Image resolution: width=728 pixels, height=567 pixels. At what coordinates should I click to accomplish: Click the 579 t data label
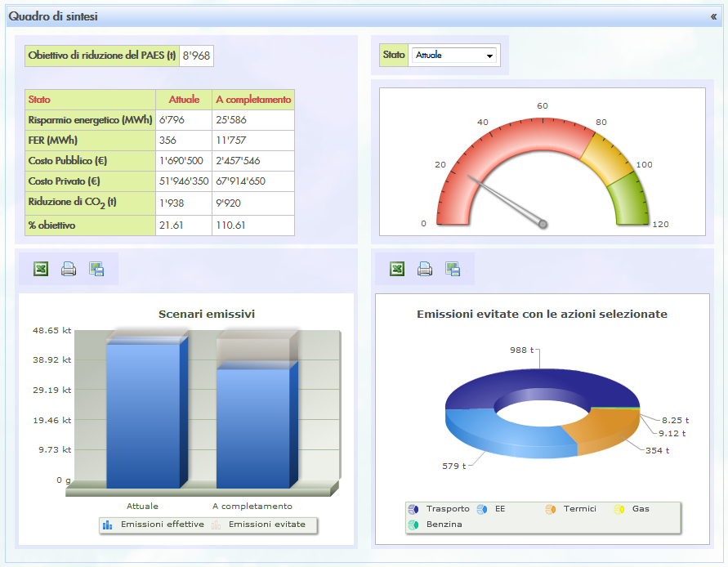(x=453, y=466)
